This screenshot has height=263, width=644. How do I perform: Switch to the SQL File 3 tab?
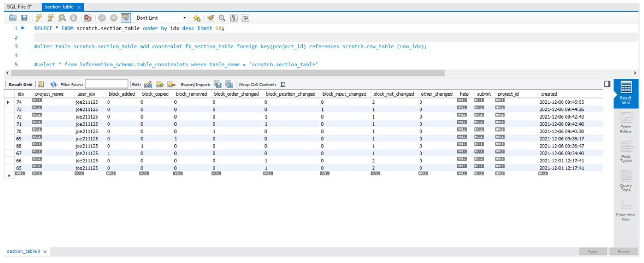tap(19, 7)
